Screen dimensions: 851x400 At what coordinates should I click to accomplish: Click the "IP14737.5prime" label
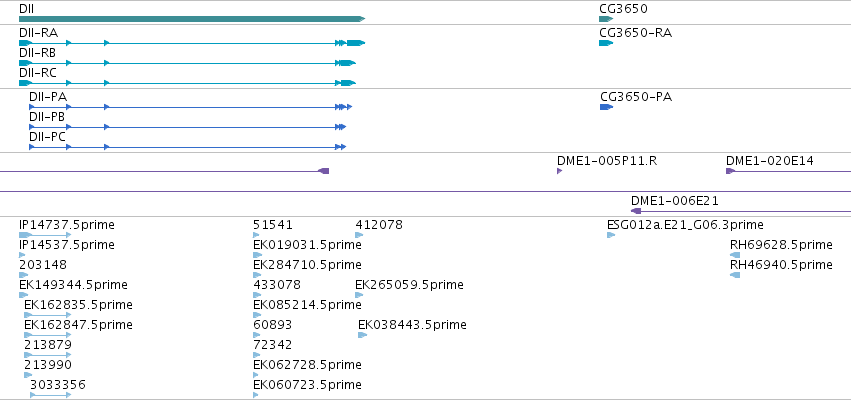coord(67,225)
